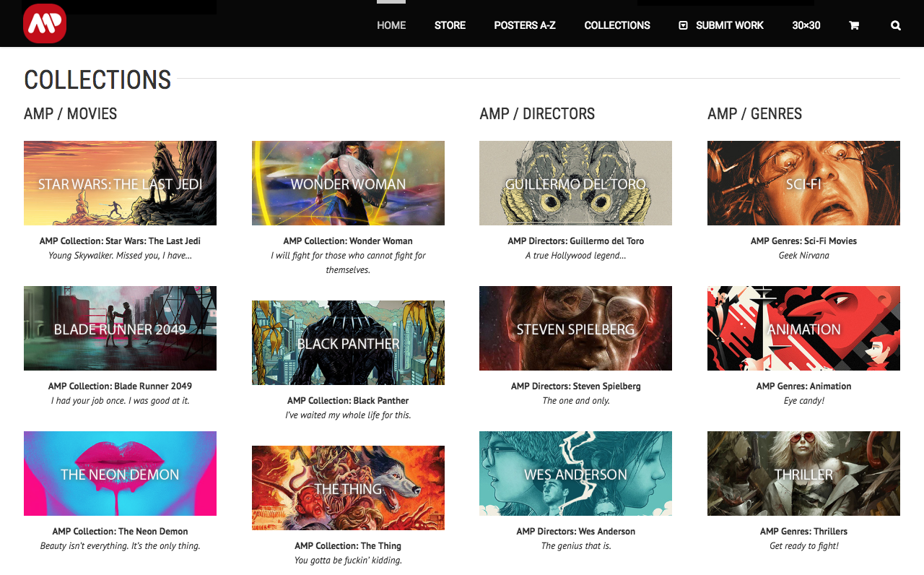Click 'AMP Genres: Sci-Fi Movies' link
This screenshot has height=575, width=924.
coord(803,241)
